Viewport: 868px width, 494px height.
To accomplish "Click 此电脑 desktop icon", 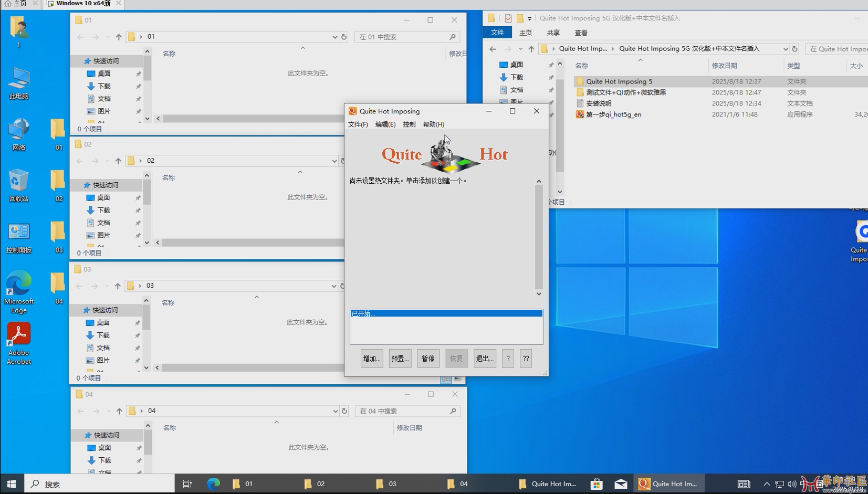I will pyautogui.click(x=19, y=83).
